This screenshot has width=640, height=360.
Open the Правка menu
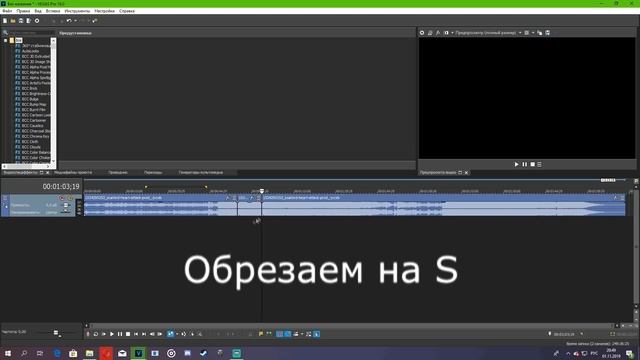(x=23, y=11)
